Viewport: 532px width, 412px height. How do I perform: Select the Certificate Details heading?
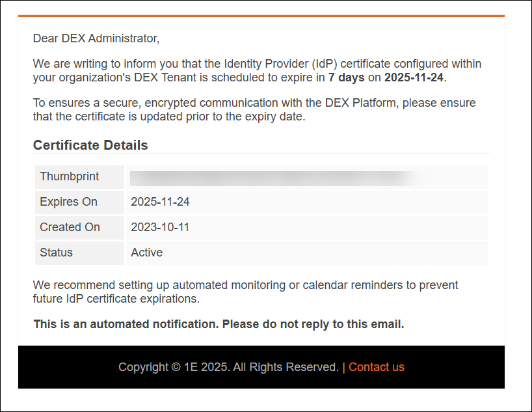pos(90,145)
